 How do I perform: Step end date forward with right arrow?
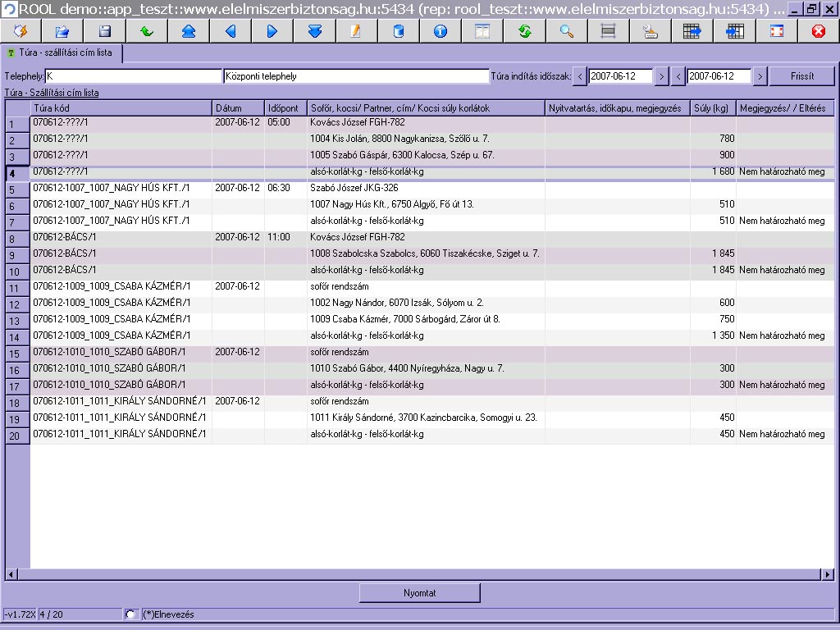pyautogui.click(x=760, y=76)
